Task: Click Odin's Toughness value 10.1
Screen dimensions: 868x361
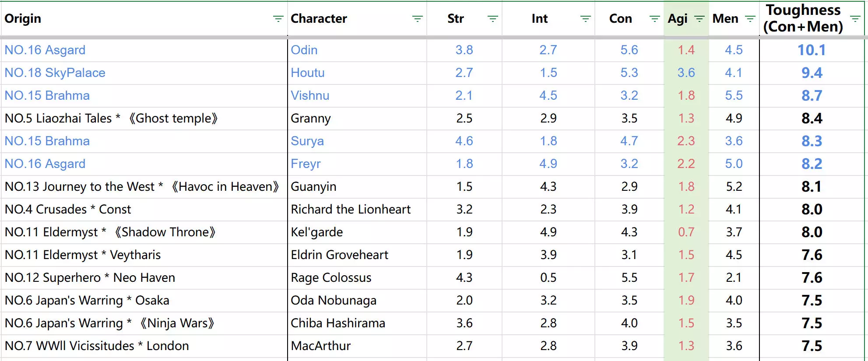Action: [x=812, y=50]
